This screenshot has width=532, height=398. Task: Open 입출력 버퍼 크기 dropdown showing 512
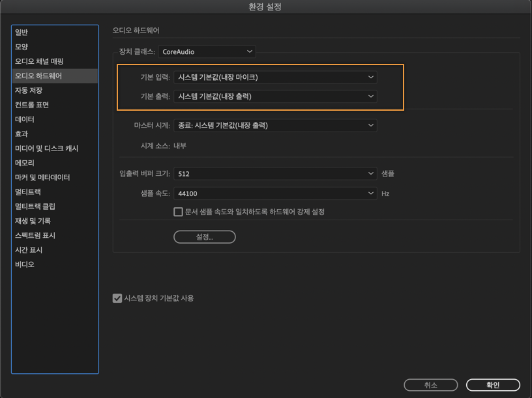coord(275,174)
